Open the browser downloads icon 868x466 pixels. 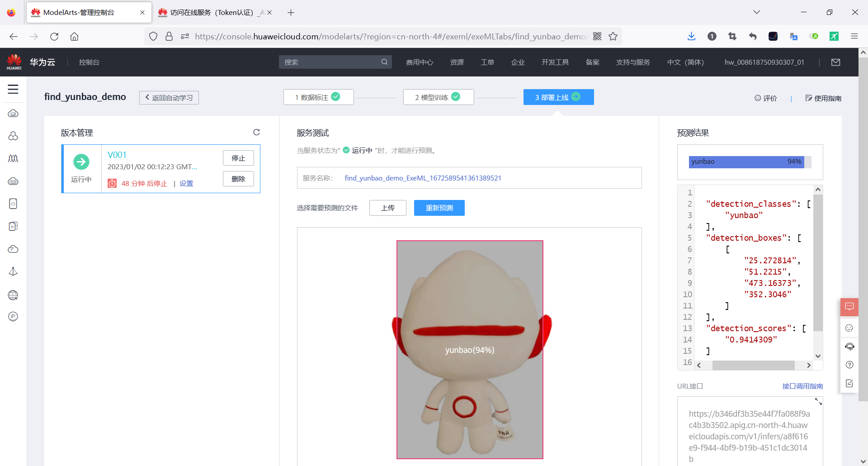691,36
